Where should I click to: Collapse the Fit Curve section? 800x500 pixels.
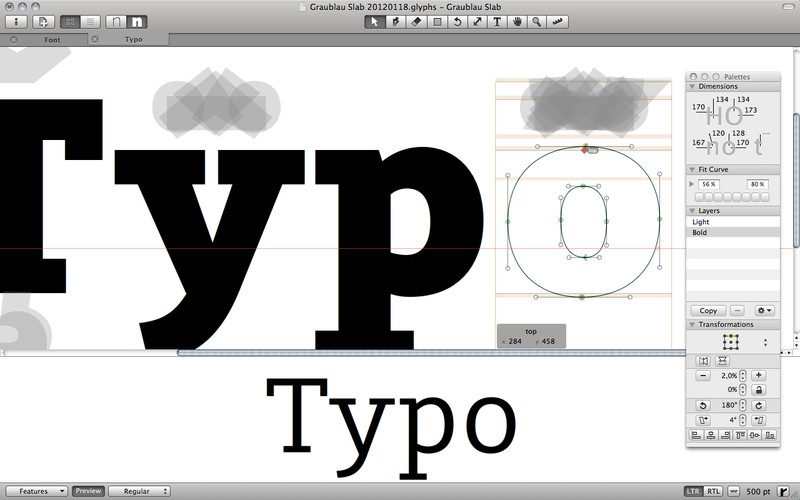[x=691, y=170]
